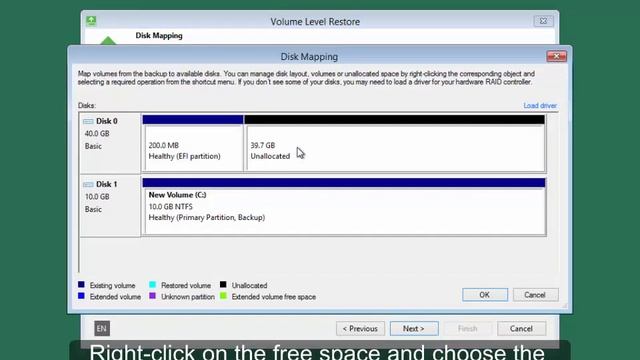640x360 pixels.
Task: Click the Unallocated legend color swatch
Action: click(223, 284)
